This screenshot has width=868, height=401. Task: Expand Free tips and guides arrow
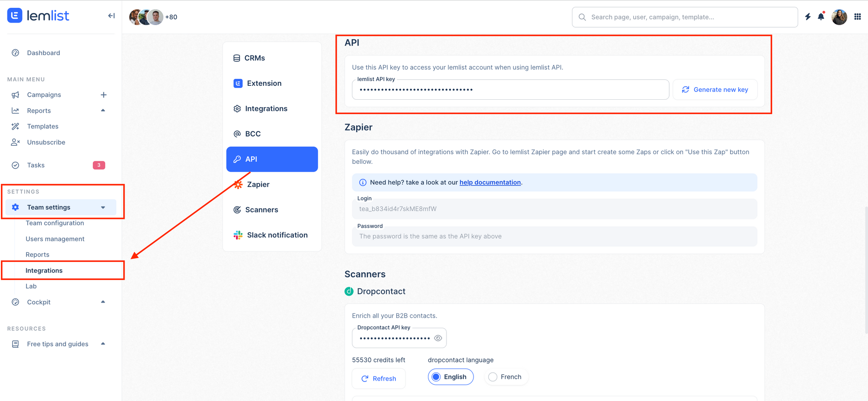tap(103, 344)
